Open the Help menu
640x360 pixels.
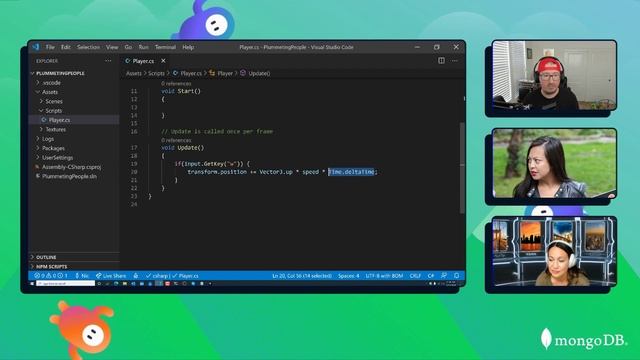coord(188,47)
